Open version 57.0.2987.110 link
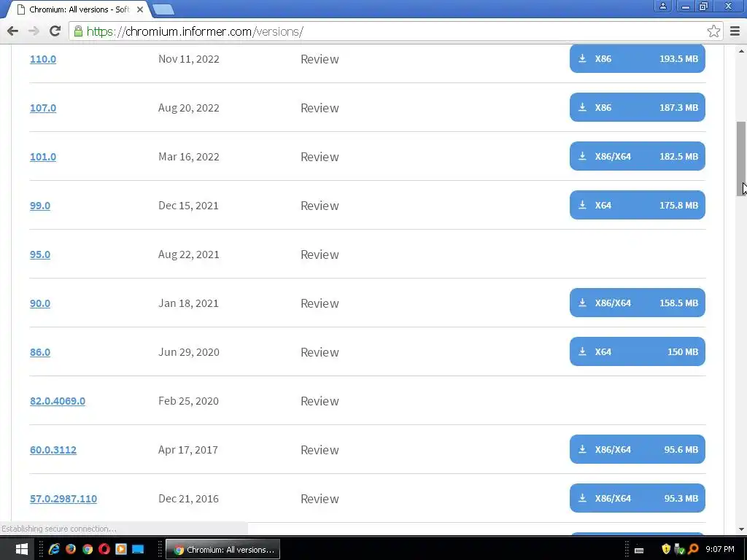The height and width of the screenshot is (560, 747). (63, 499)
